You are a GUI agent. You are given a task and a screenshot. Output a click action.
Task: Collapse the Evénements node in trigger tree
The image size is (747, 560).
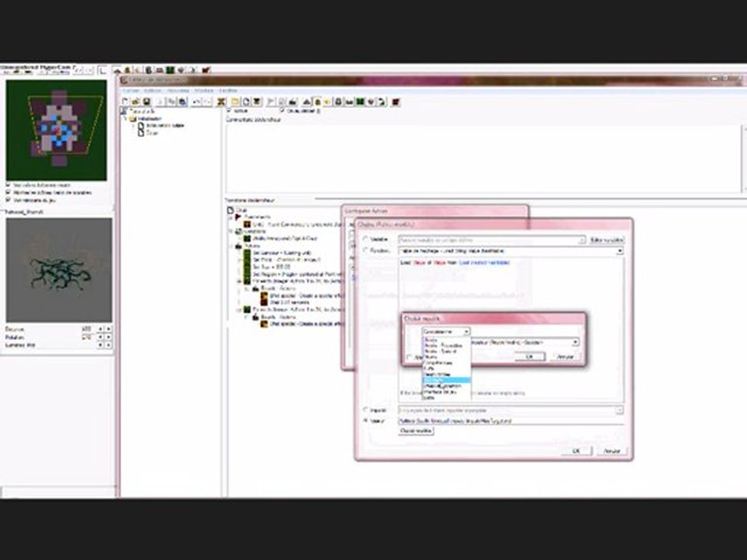pos(230,217)
